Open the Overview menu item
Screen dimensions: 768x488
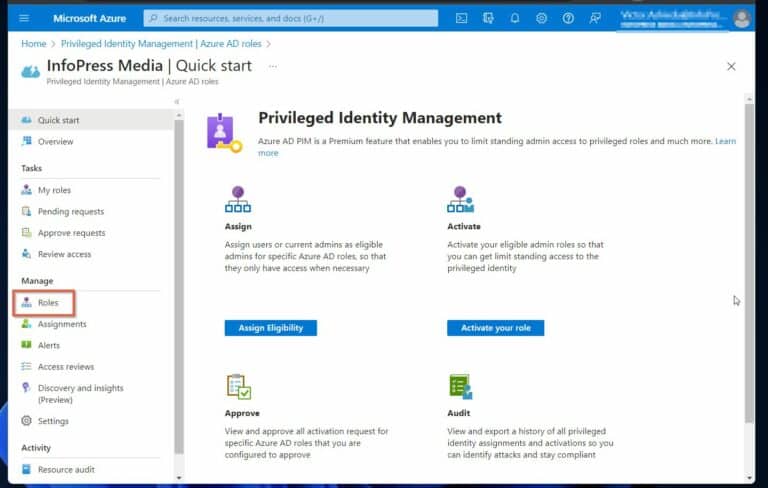point(55,141)
